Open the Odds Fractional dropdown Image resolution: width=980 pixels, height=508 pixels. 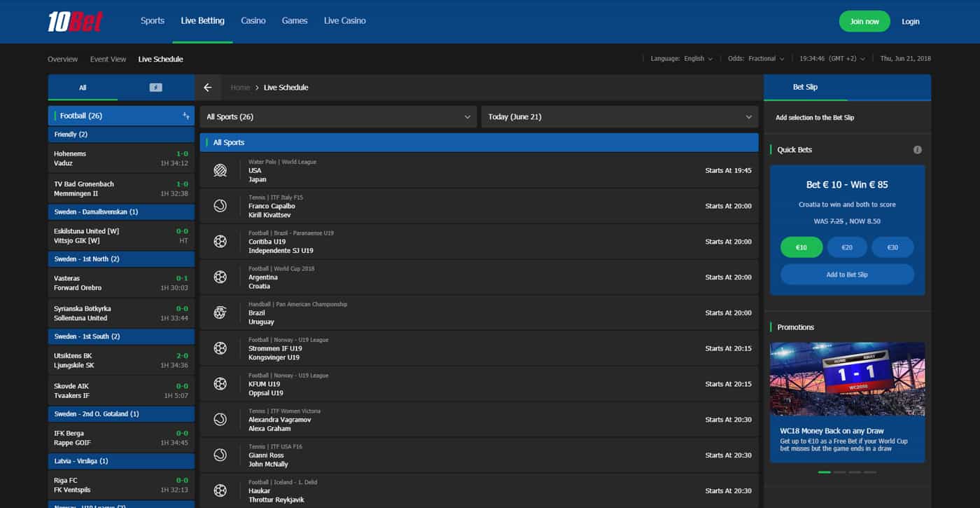click(x=756, y=59)
